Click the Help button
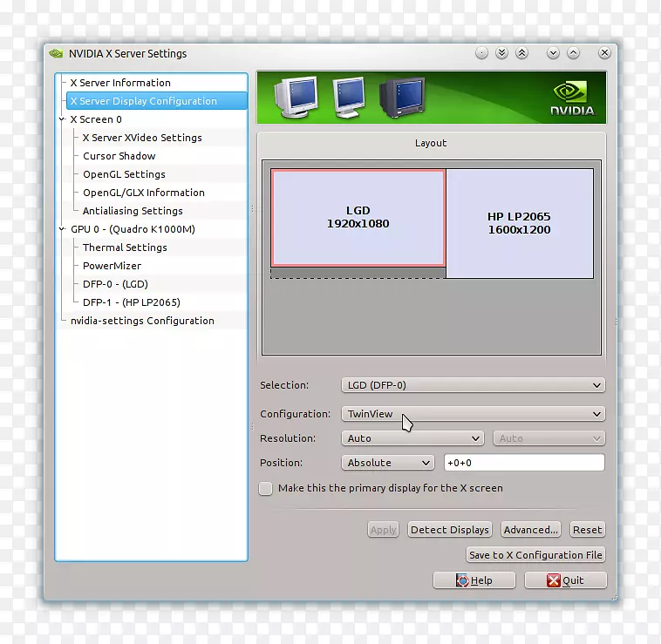 click(474, 580)
